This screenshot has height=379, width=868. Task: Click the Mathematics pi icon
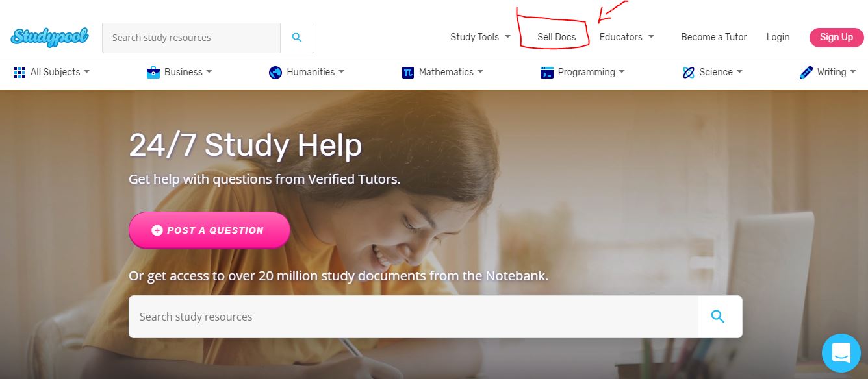[408, 73]
